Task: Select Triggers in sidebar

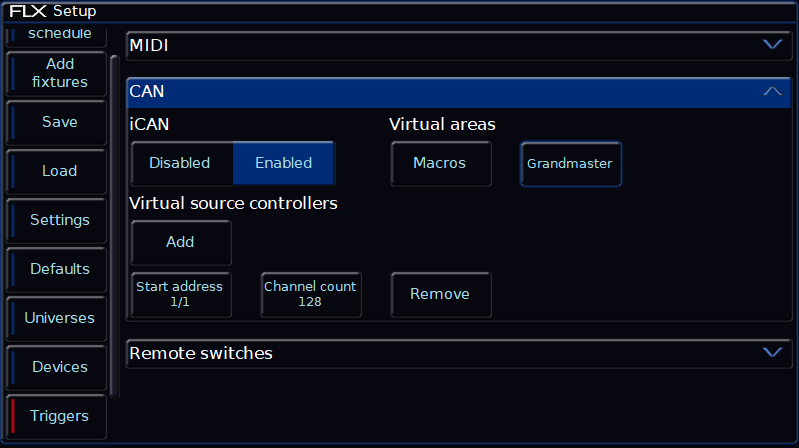Action: (57, 416)
